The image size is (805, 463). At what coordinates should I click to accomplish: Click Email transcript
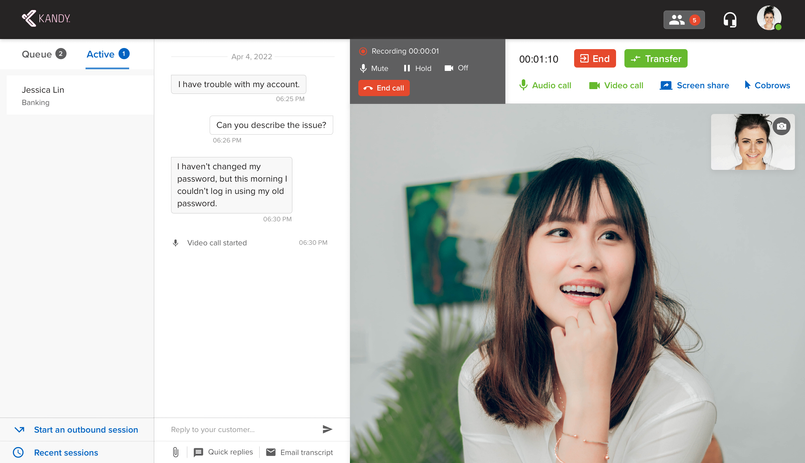[299, 452]
